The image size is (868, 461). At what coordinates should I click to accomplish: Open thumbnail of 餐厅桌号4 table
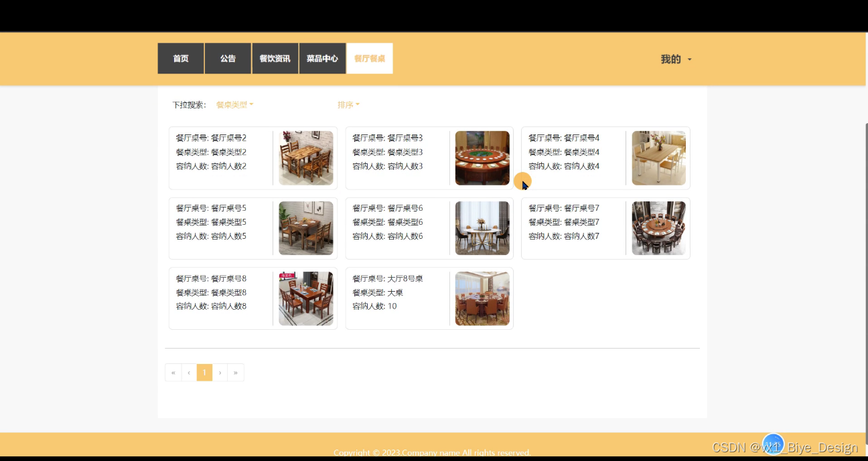[659, 158]
